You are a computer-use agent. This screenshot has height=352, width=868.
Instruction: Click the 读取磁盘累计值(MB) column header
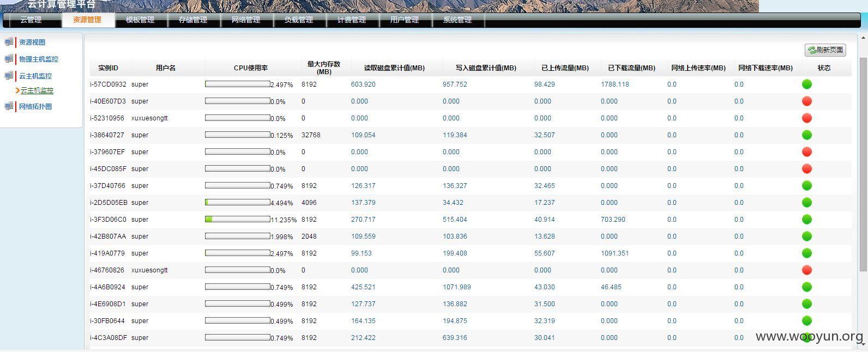(x=394, y=68)
